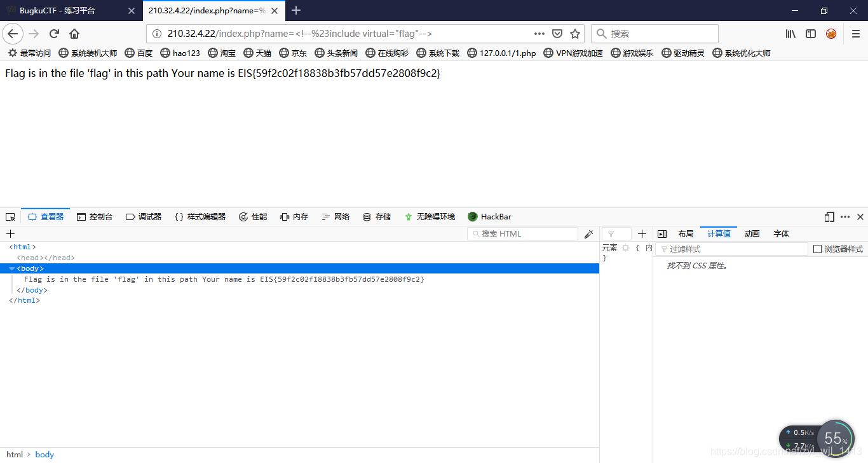
Task: Click the 过滤样式 filter field
Action: pos(731,249)
